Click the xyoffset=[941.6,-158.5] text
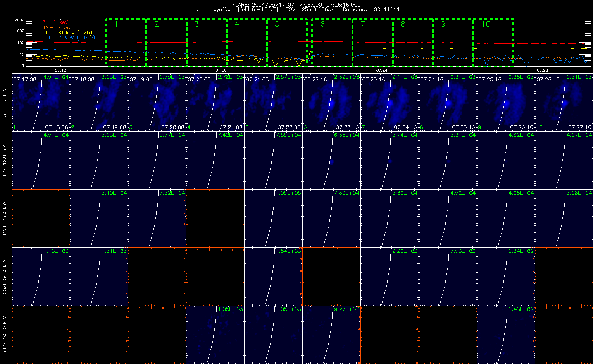Screen dimensions: 593x364 [x=246, y=9]
